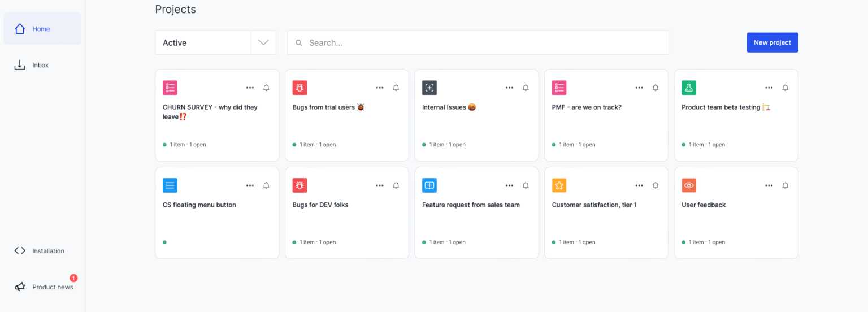Open Product news with notification badge
Image resolution: width=868 pixels, height=312 pixels.
pyautogui.click(x=52, y=287)
